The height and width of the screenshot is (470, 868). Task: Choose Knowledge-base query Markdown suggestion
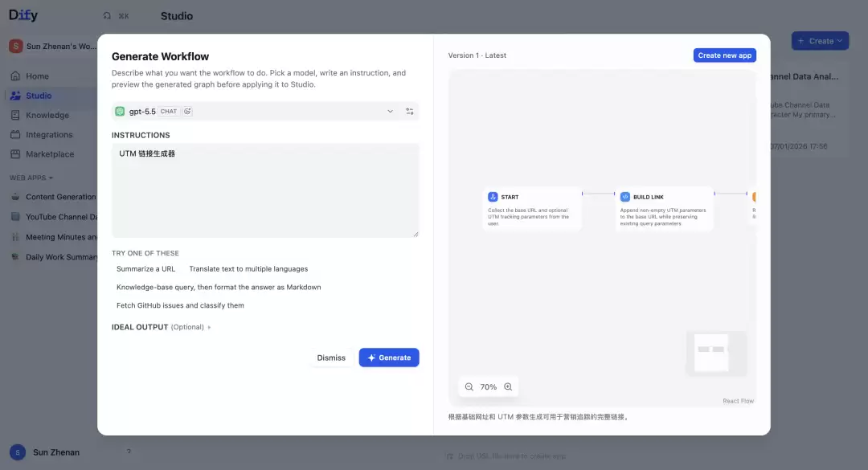219,288
